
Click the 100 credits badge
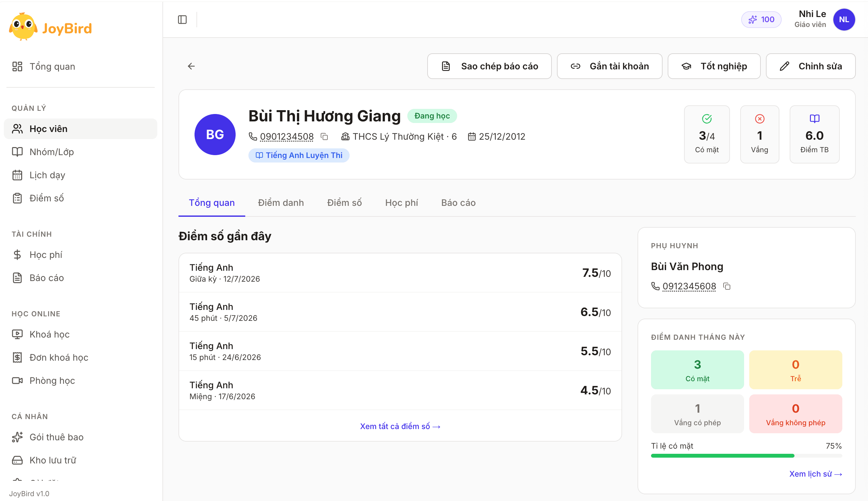click(761, 20)
